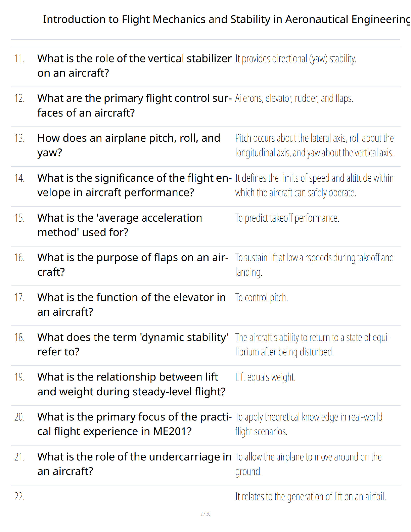
Task: Click answer 'To control pitch'
Action: coord(261,298)
